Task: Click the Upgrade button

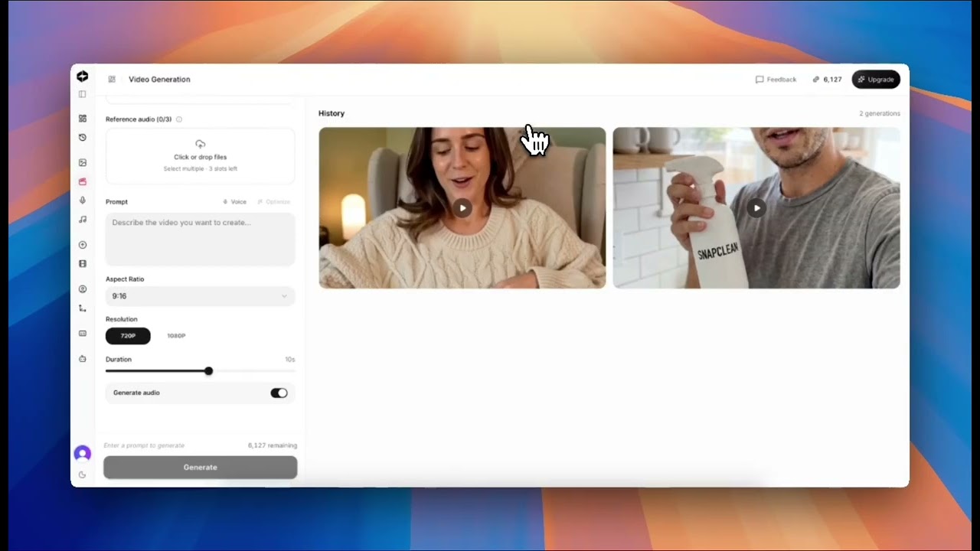Action: pyautogui.click(x=876, y=79)
